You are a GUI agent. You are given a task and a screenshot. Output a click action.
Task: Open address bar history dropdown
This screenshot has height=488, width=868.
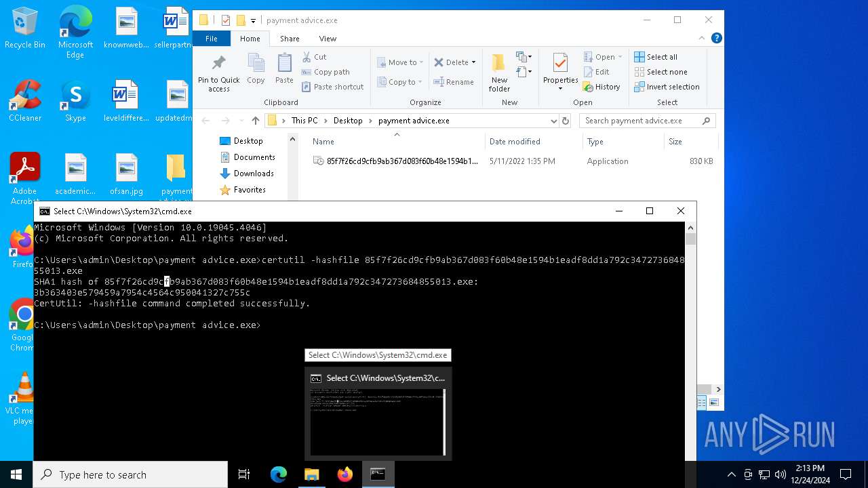554,121
